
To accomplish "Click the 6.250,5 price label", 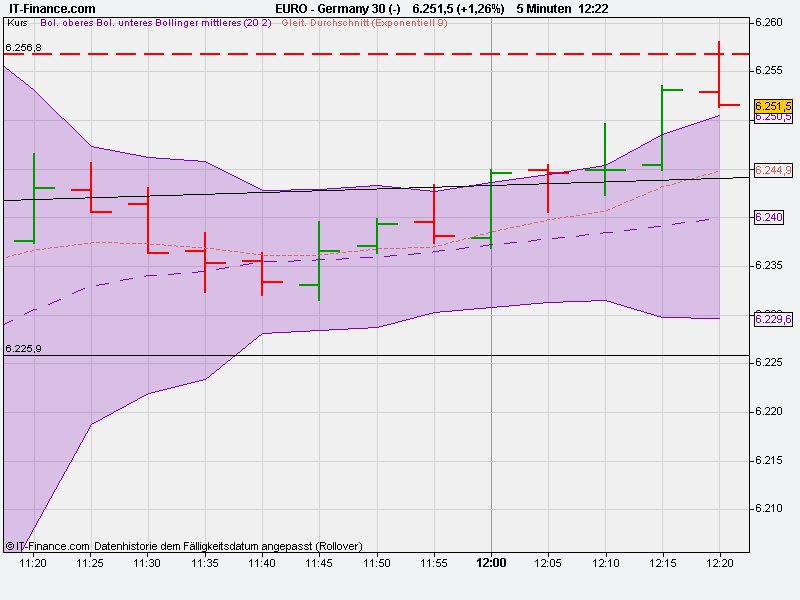I will [772, 117].
